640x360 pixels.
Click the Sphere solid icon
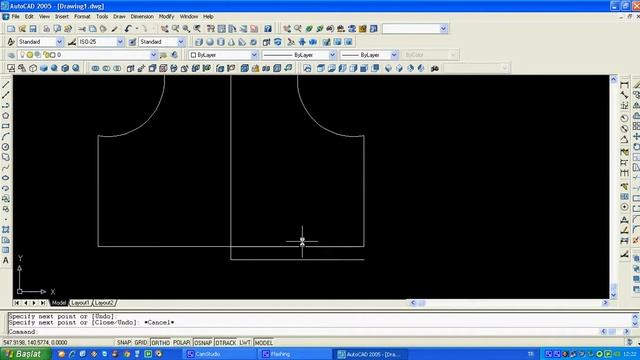(210, 42)
